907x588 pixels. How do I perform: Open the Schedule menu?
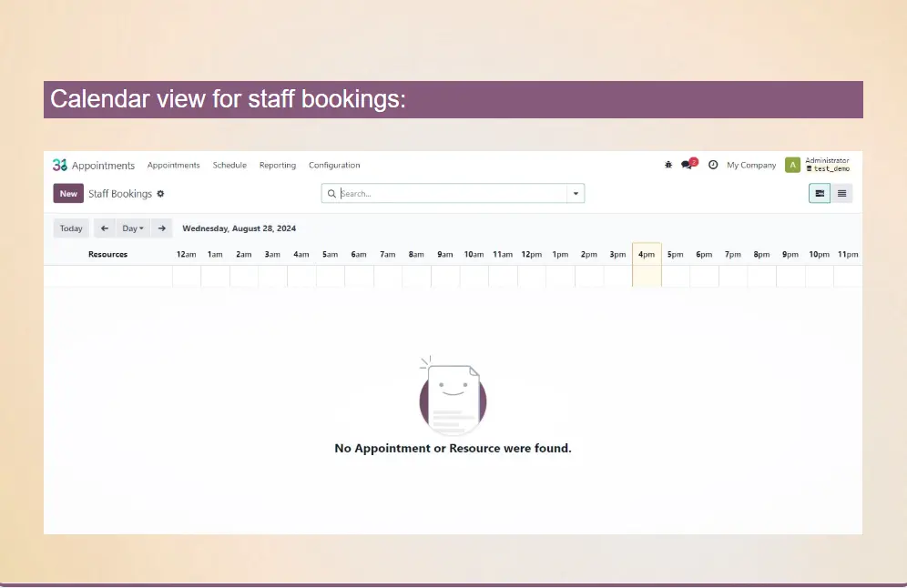[229, 165]
